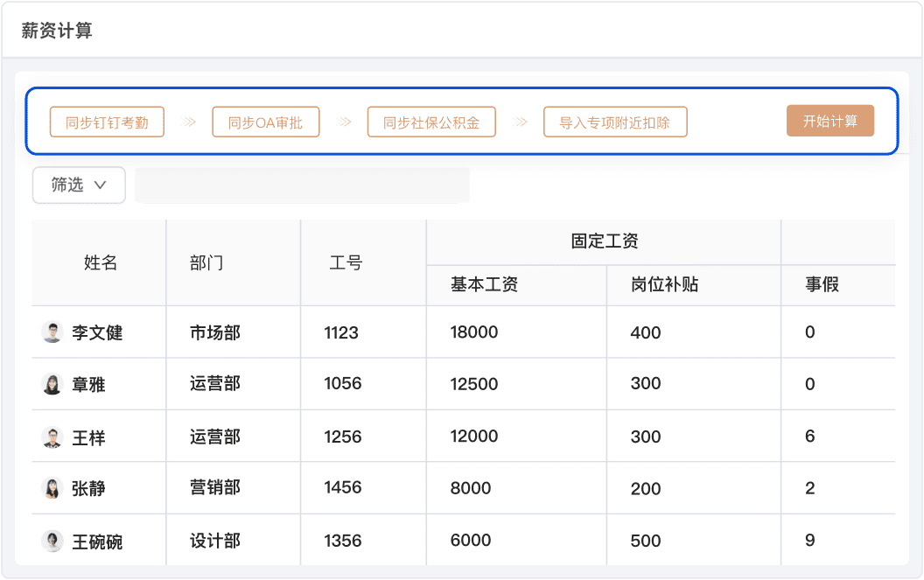Click 王碗碗's profile avatar
This screenshot has width=924, height=580.
coord(52,542)
